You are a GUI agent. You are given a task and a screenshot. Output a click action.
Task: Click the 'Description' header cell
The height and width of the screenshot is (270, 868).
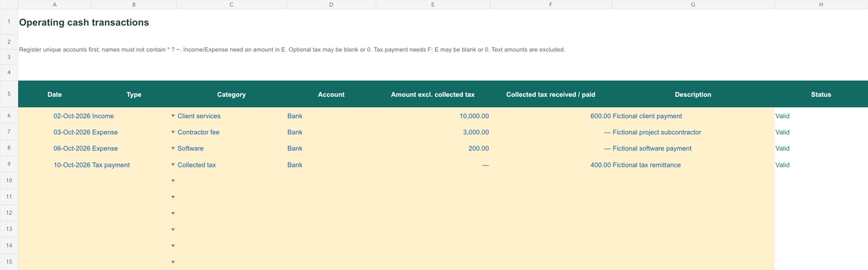tap(693, 94)
